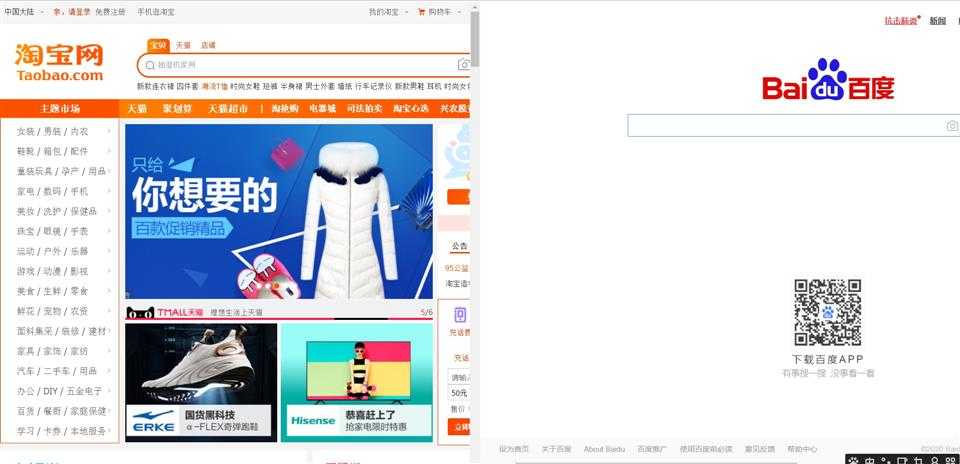Click Baidu's 新闻 link
Screen dimensions: 960x464
coord(937,21)
